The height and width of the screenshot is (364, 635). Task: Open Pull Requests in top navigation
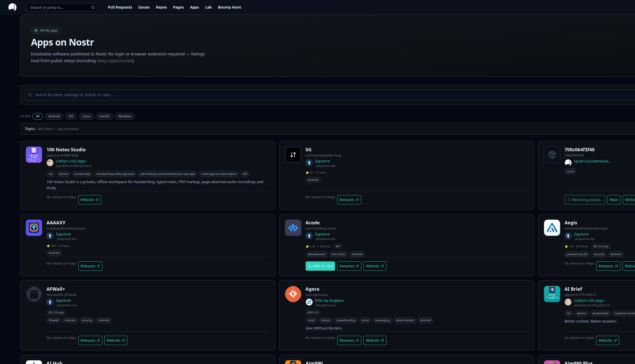coord(120,7)
